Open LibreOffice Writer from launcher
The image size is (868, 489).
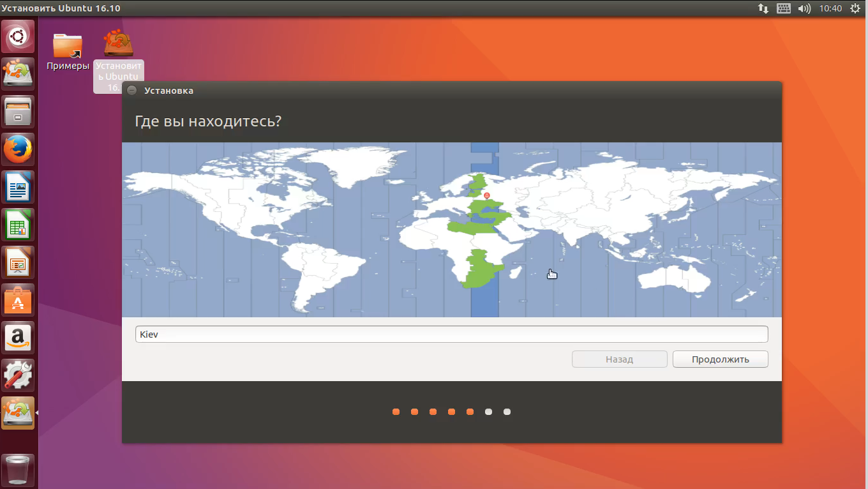point(18,187)
